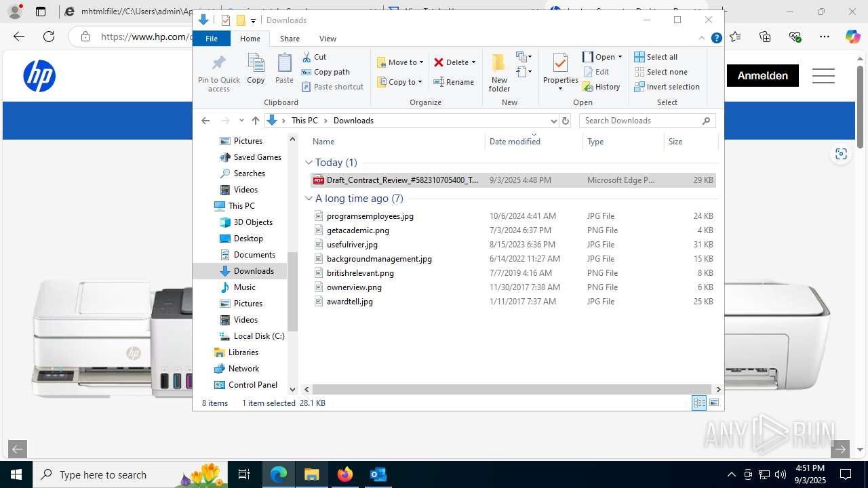Open file Properties
868x488 pixels.
click(560, 72)
